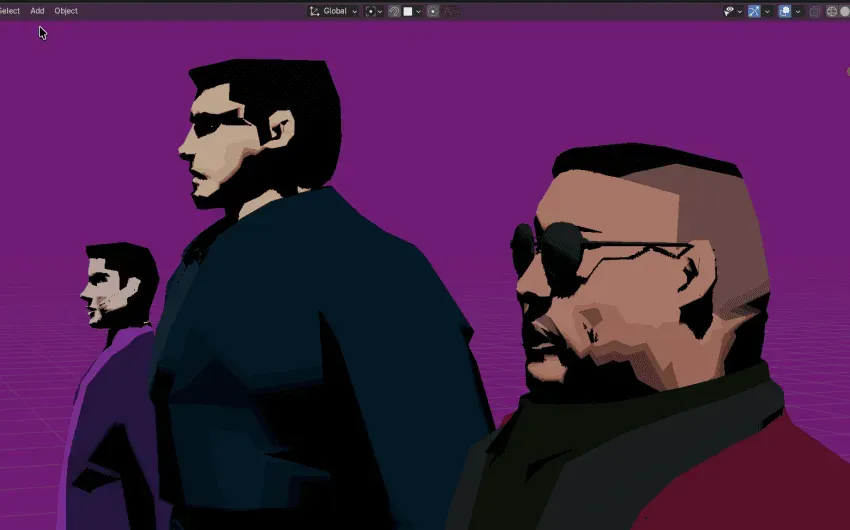Open the Global transform orientation dropdown
The width and height of the screenshot is (850, 530).
tap(333, 11)
